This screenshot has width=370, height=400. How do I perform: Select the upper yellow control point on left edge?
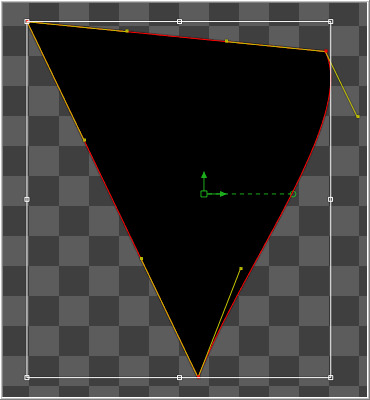[84, 140]
